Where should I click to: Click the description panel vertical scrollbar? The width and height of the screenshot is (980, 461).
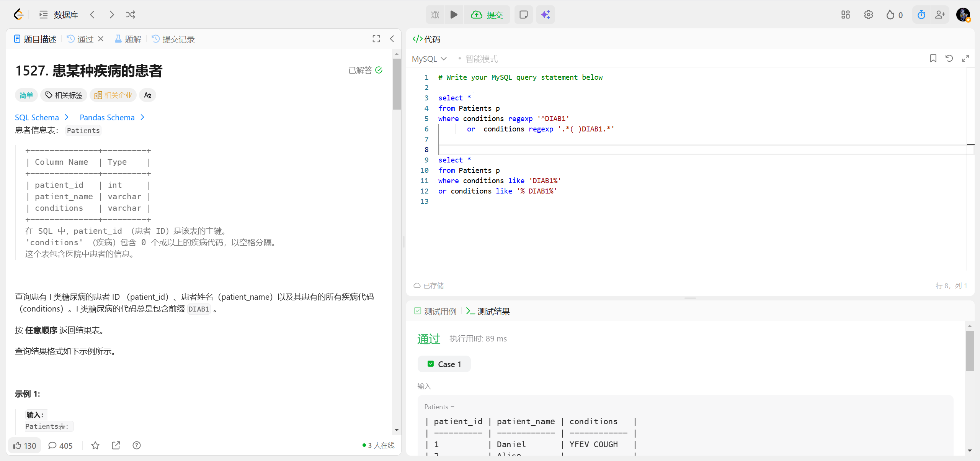pyautogui.click(x=397, y=84)
